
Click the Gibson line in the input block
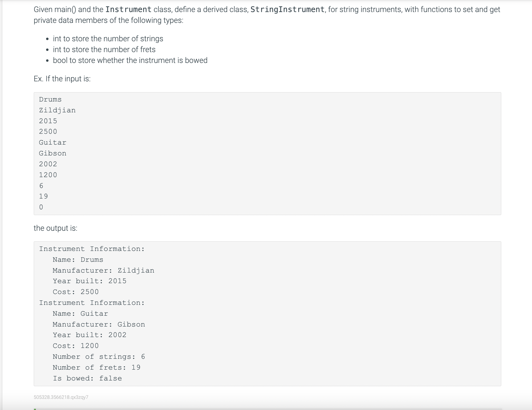click(x=52, y=153)
